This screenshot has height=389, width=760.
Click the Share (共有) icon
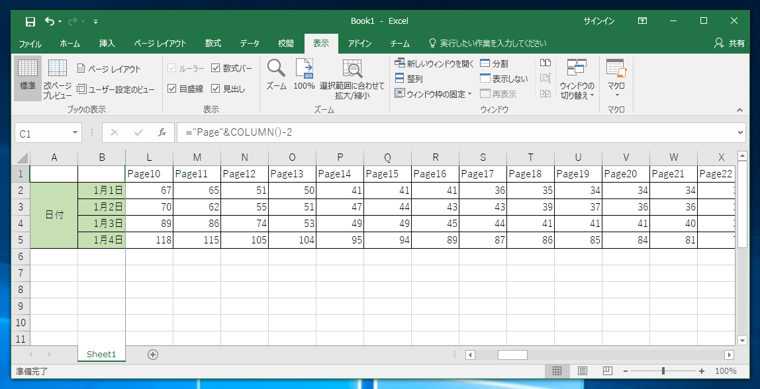[729, 43]
